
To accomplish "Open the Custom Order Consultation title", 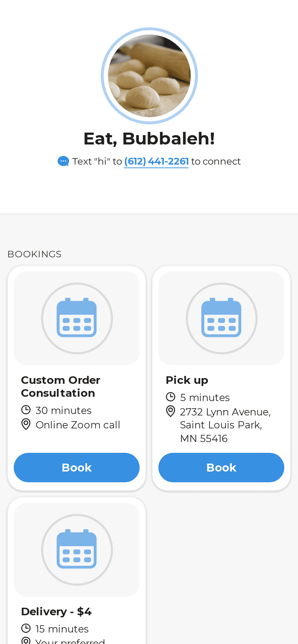I will [x=60, y=386].
